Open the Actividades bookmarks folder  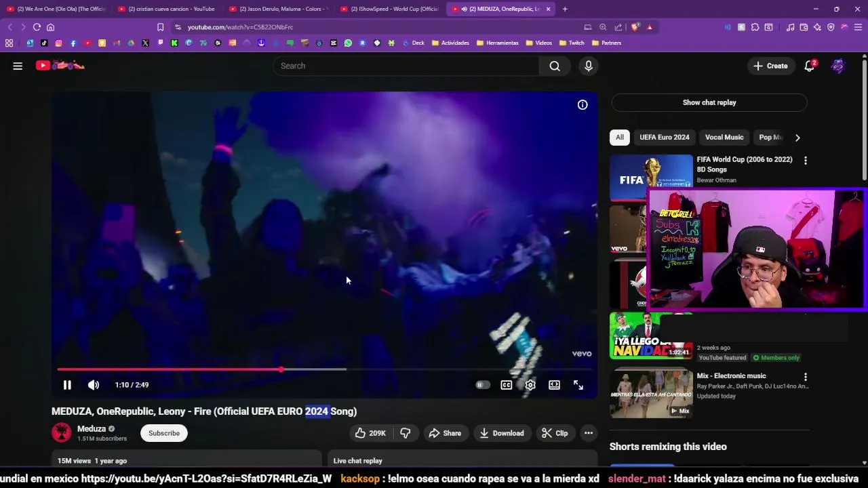coord(450,43)
